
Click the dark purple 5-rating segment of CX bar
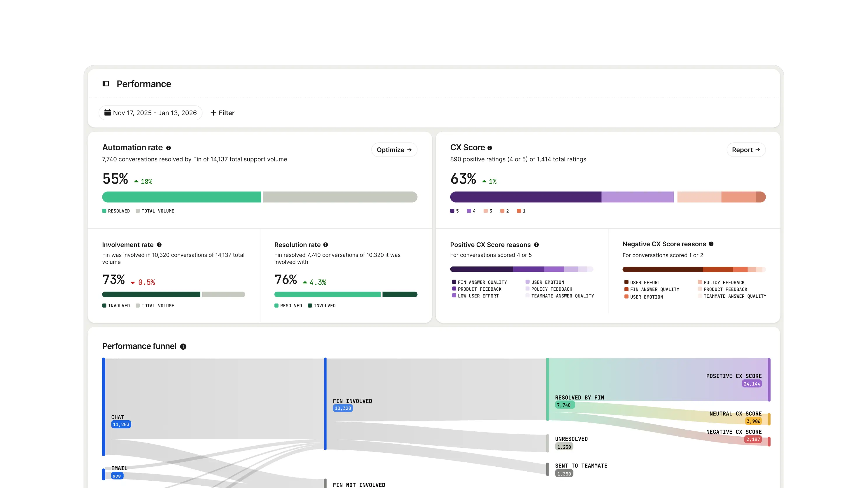click(x=526, y=197)
